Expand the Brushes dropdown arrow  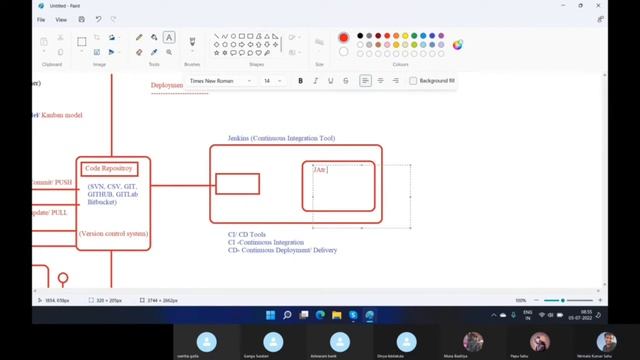192,52
